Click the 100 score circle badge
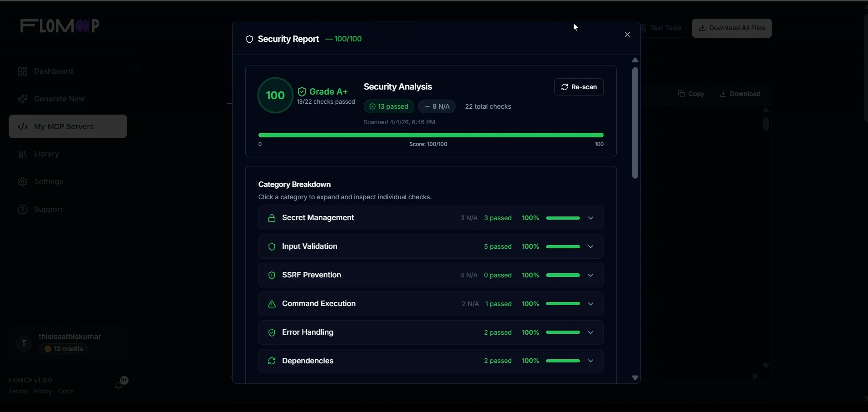The height and width of the screenshot is (412, 868). point(275,95)
